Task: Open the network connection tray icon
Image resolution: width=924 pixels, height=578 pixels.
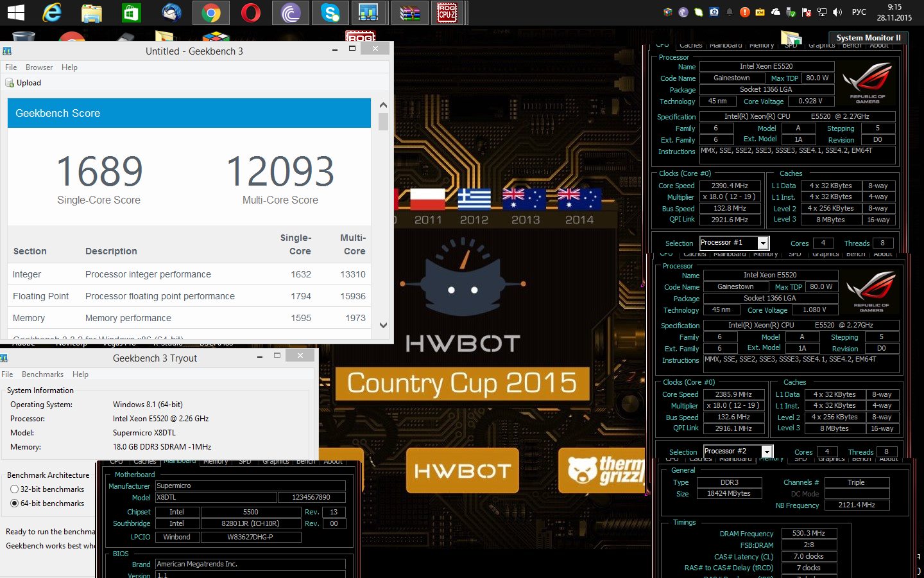Action: [x=822, y=12]
